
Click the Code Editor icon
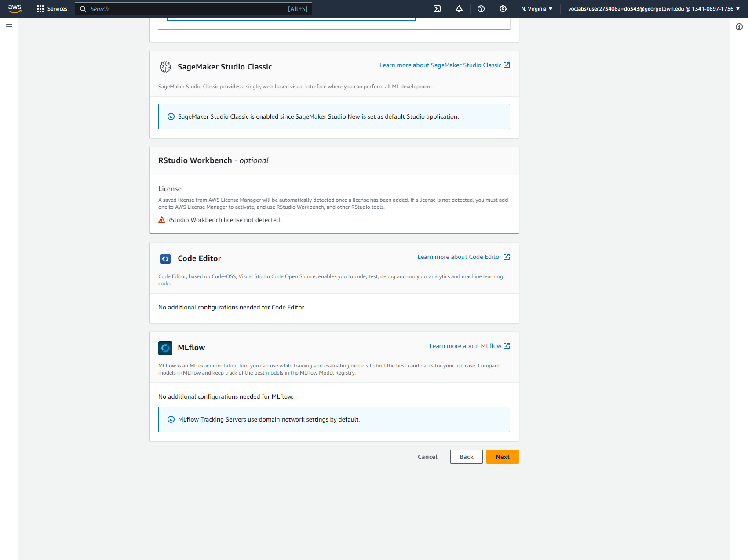click(x=165, y=259)
